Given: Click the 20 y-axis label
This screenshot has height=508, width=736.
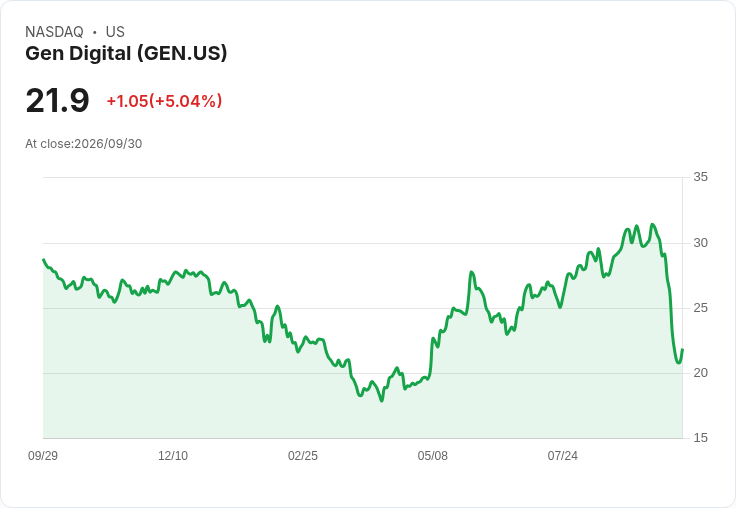Looking at the screenshot, I should (x=700, y=373).
